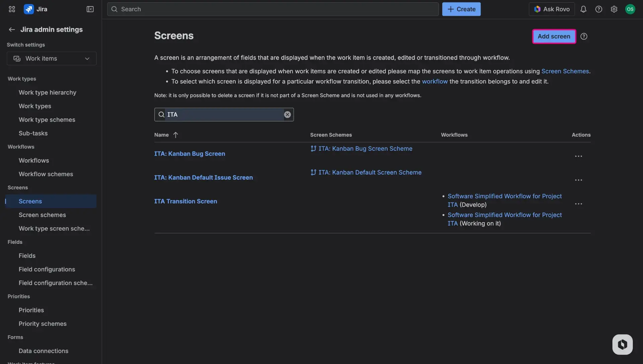Collapse the left sidebar panel
The height and width of the screenshot is (364, 643).
click(x=90, y=9)
